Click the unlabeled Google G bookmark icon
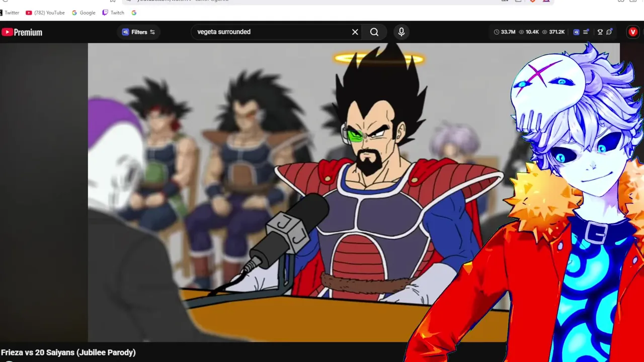Viewport: 644px width, 362px height. tap(134, 13)
